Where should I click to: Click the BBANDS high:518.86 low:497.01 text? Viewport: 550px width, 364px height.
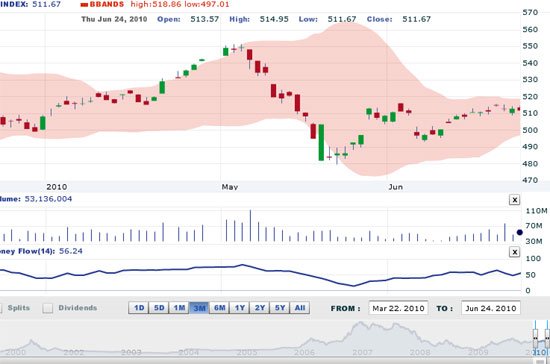click(x=180, y=4)
